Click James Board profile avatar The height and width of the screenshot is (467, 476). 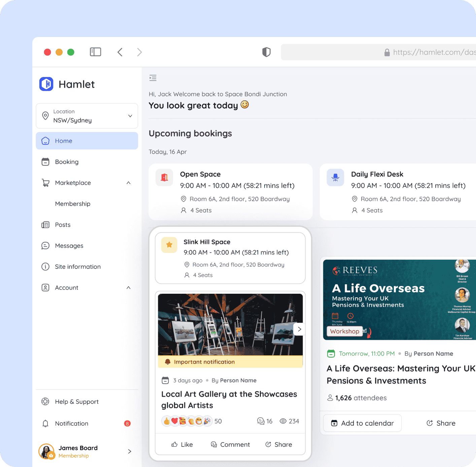click(x=46, y=452)
